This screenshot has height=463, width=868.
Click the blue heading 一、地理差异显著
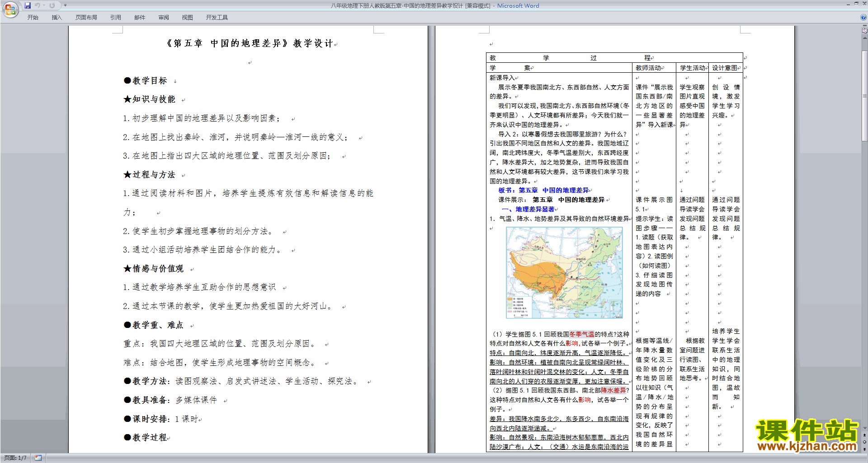528,210
